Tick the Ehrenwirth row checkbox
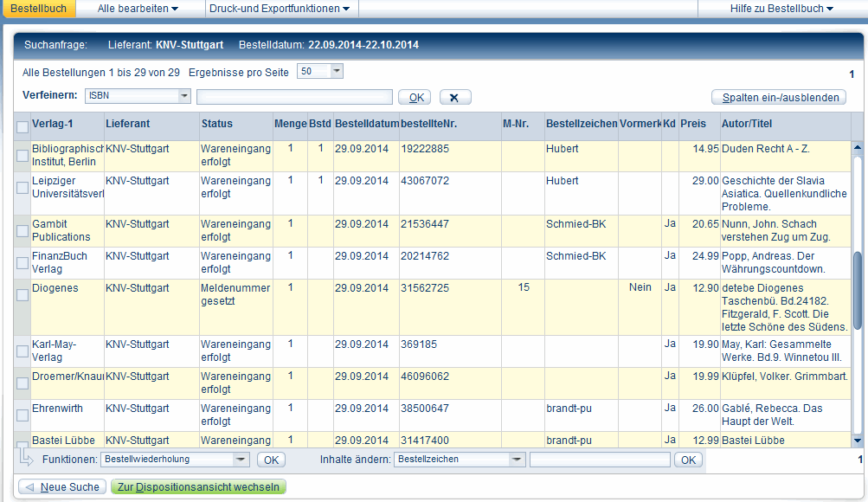Screen dimensions: 868x502 23,415
